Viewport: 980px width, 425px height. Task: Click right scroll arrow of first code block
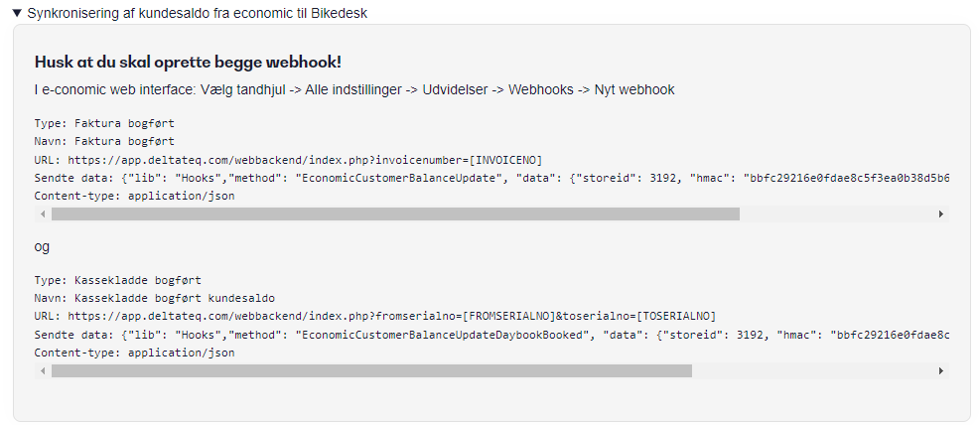coord(941,214)
